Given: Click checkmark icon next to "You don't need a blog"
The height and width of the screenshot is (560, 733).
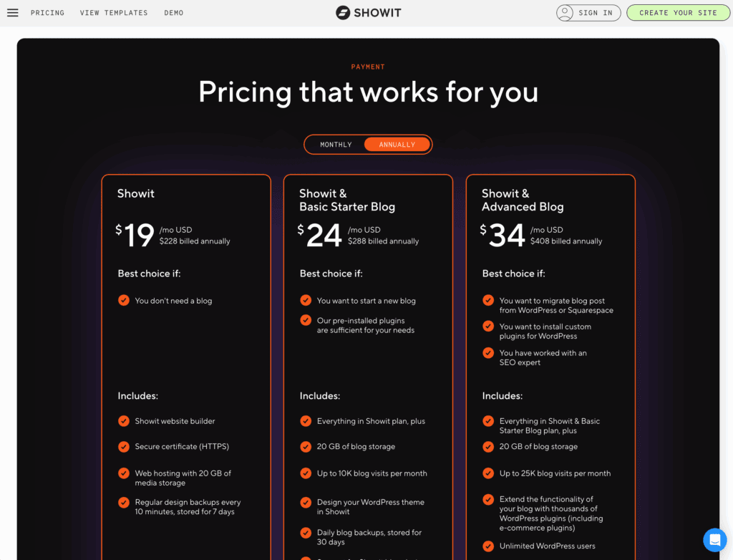Looking at the screenshot, I should click(x=124, y=301).
